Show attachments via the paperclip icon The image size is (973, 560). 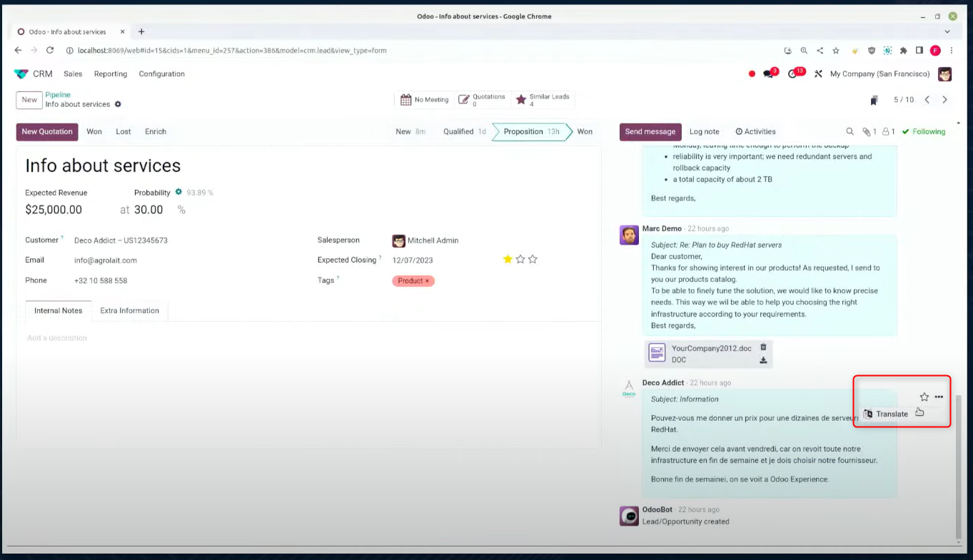coord(869,131)
